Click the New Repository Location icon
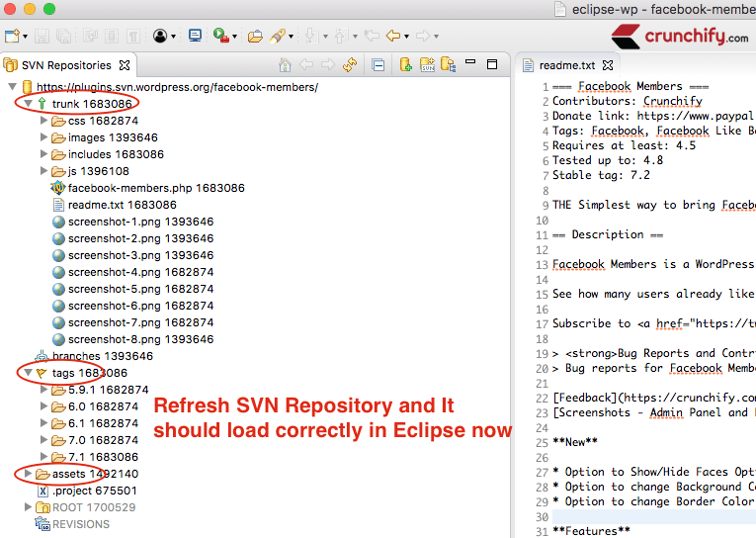The image size is (756, 538). (x=406, y=64)
